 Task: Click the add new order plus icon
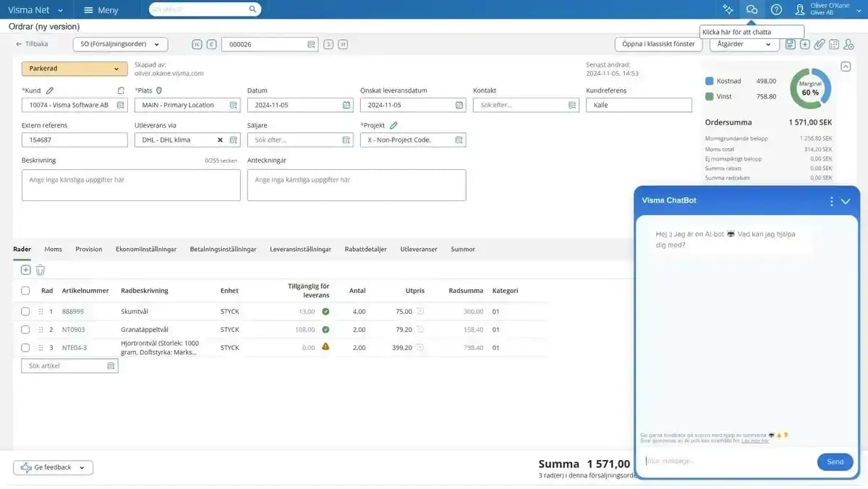(x=805, y=44)
